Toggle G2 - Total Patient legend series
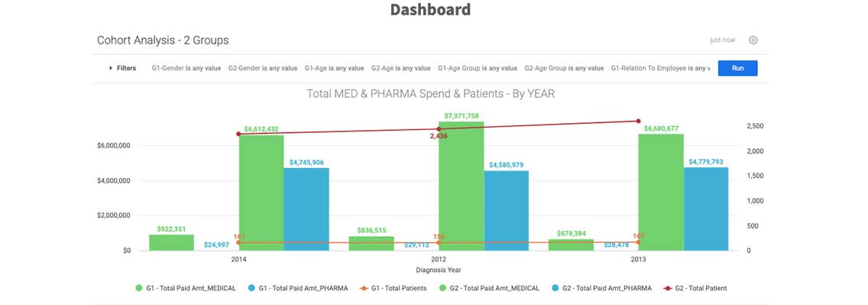The height and width of the screenshot is (305, 868). [x=695, y=288]
